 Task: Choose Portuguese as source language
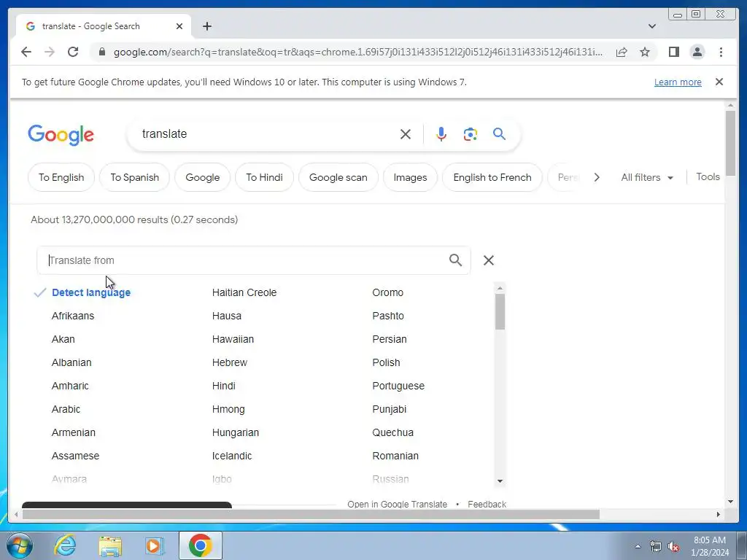pyautogui.click(x=398, y=386)
